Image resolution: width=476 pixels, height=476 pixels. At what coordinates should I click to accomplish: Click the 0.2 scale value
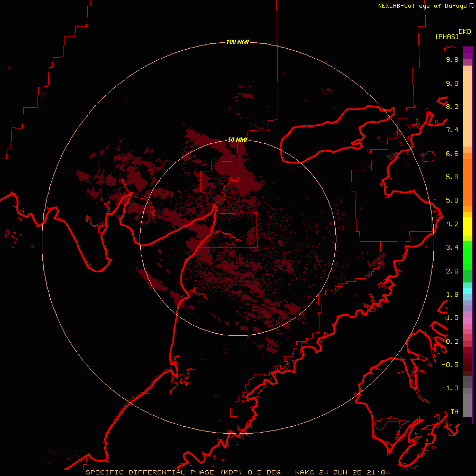pyautogui.click(x=452, y=342)
